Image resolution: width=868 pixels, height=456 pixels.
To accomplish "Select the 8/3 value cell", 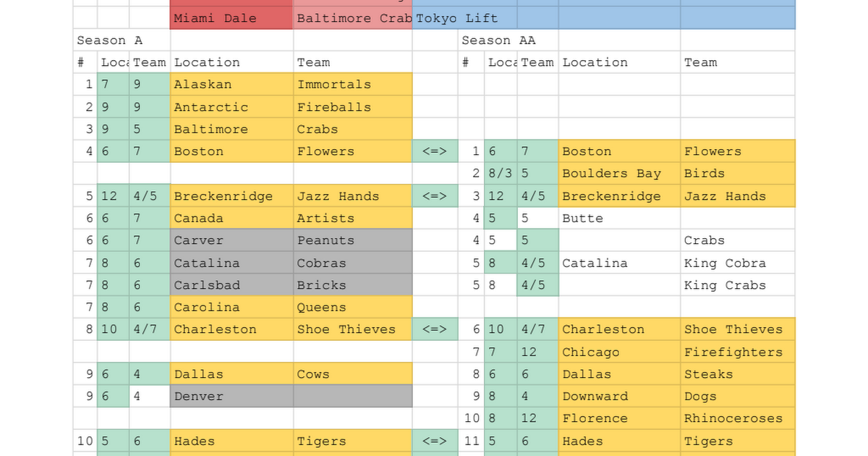I will 501,174.
